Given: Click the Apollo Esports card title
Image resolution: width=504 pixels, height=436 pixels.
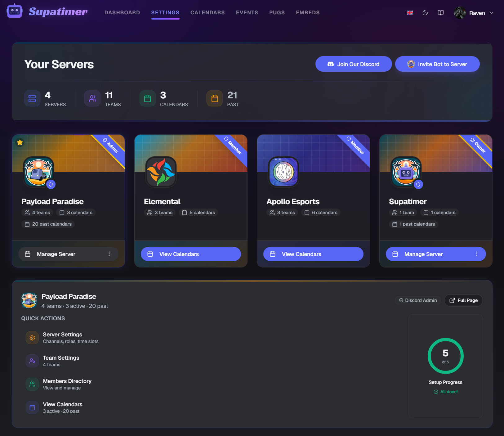Looking at the screenshot, I should [x=293, y=201].
